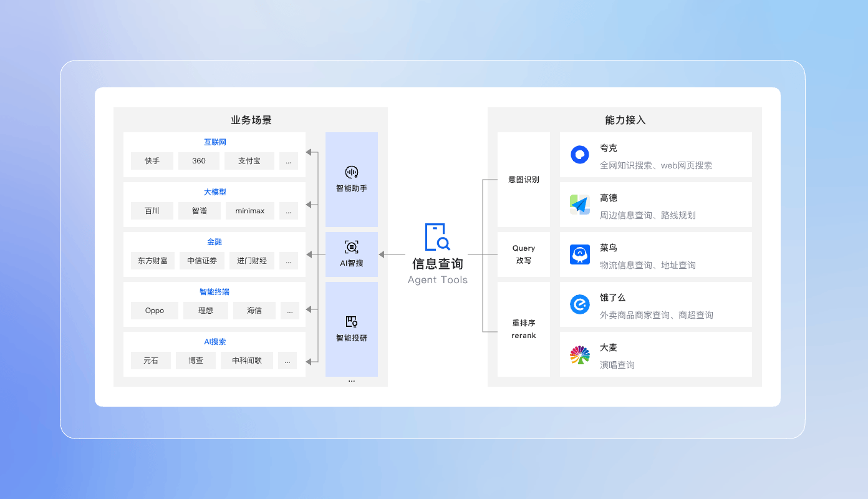Click the 智能助手 label
The width and height of the screenshot is (868, 499).
point(352,188)
